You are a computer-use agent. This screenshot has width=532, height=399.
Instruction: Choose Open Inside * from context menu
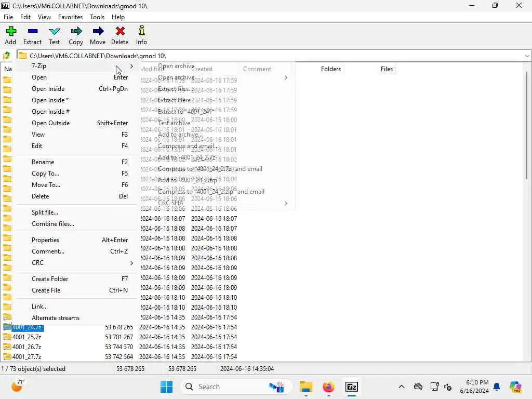tap(76, 100)
